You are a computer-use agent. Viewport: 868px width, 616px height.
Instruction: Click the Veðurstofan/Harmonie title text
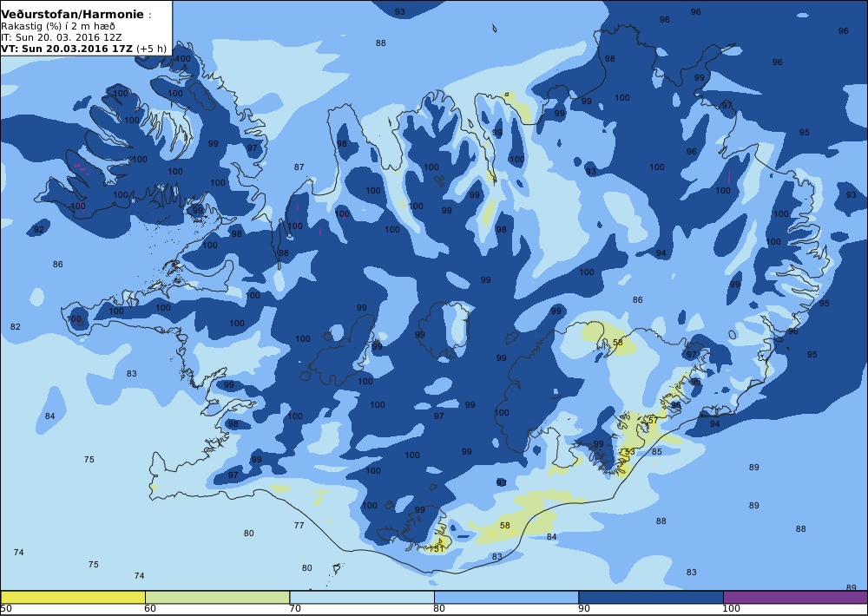click(73, 15)
